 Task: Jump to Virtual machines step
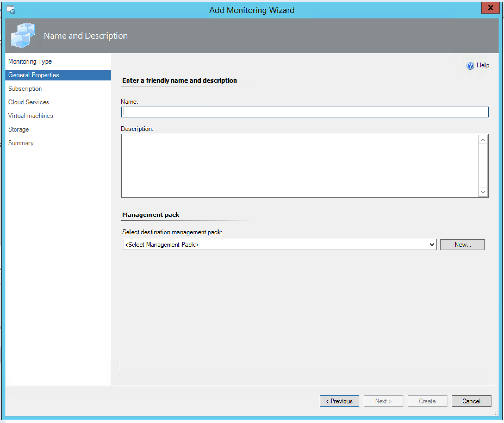point(30,116)
